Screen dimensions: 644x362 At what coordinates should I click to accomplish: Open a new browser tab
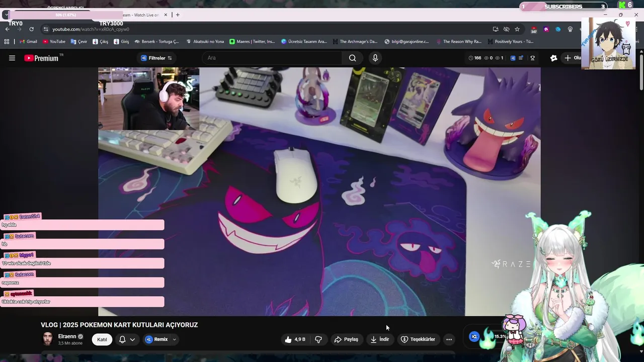click(178, 15)
